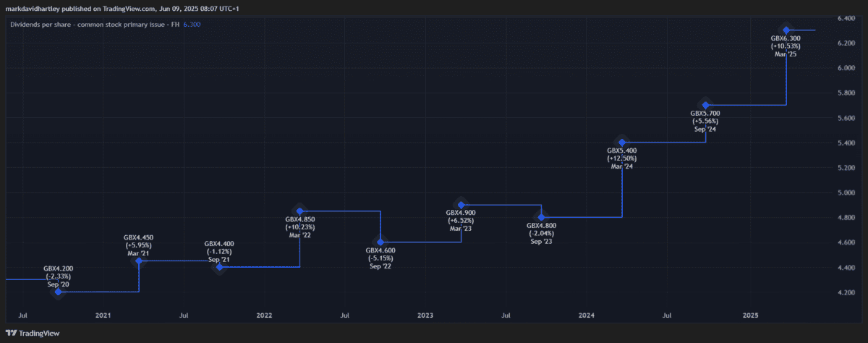
Task: Click the 2023 label on time axis
Action: 425,316
